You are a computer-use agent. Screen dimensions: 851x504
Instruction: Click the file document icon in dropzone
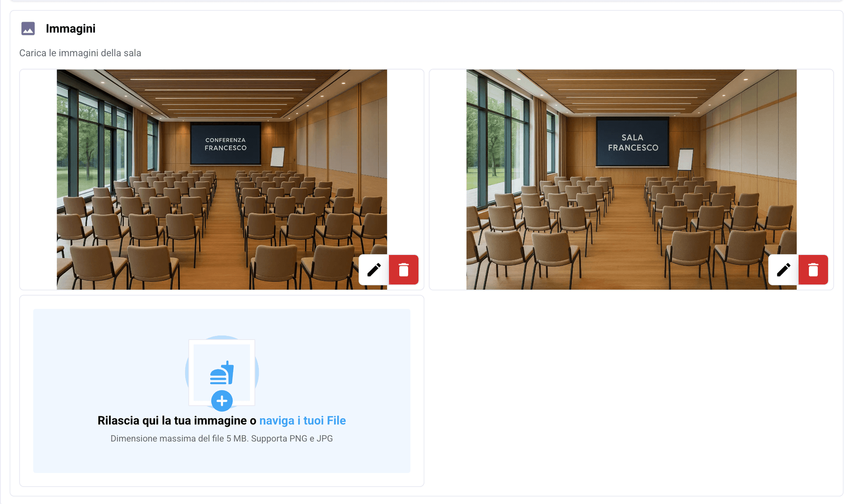click(222, 371)
